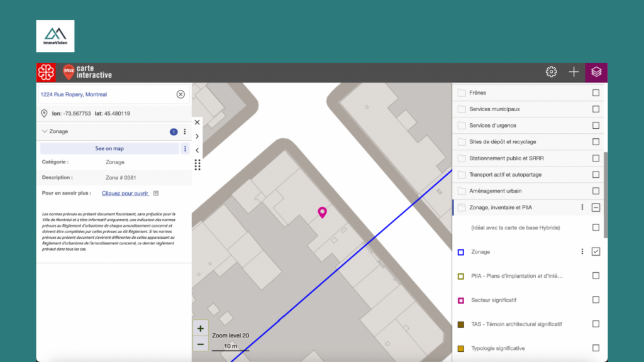
Task: Toggle the layers panel icon
Action: [596, 72]
